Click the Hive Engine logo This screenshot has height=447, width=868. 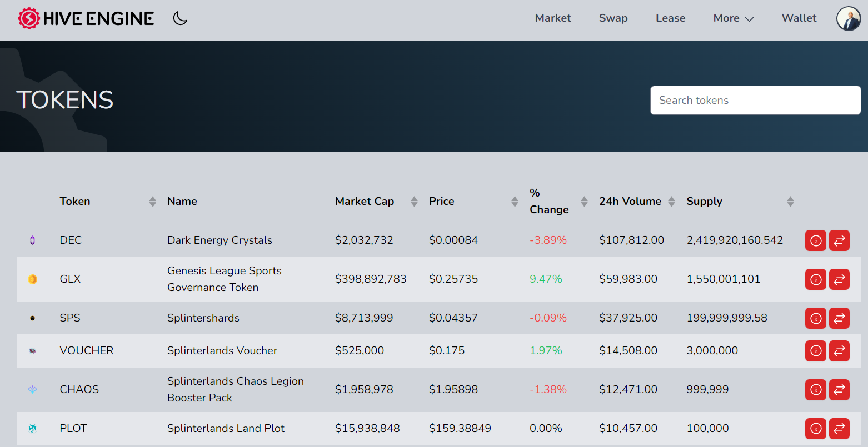coord(86,18)
